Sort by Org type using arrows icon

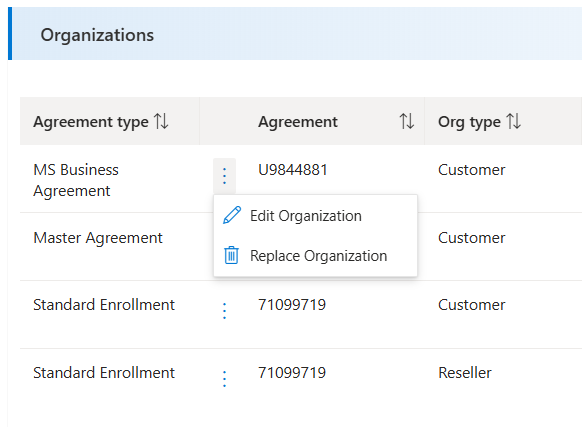pyautogui.click(x=514, y=121)
